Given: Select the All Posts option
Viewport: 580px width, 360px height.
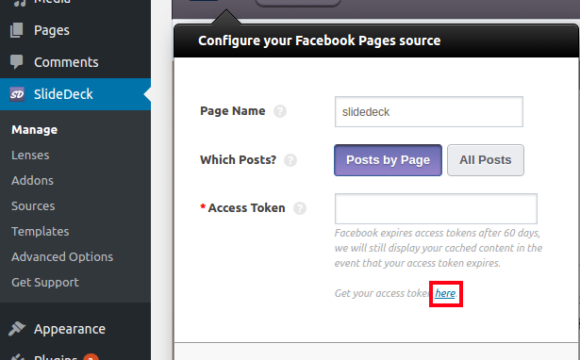Looking at the screenshot, I should [485, 160].
